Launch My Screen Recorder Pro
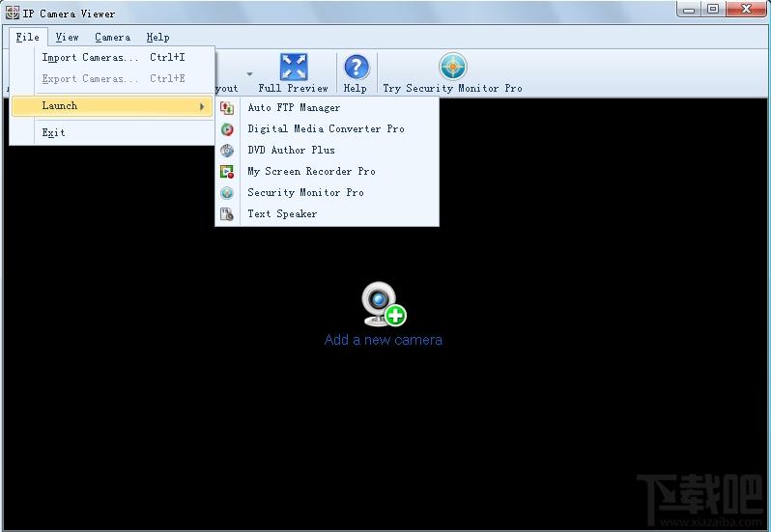771x532 pixels. pos(328,172)
